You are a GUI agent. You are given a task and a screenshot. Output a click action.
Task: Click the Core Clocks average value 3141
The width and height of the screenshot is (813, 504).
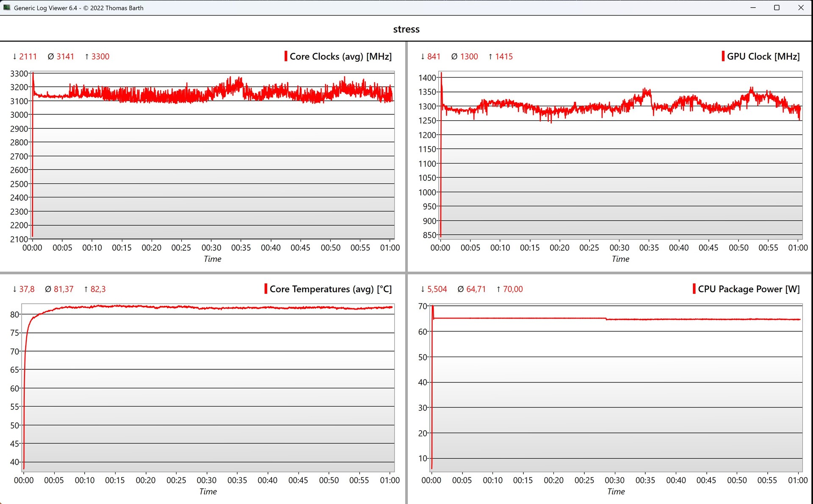point(65,56)
